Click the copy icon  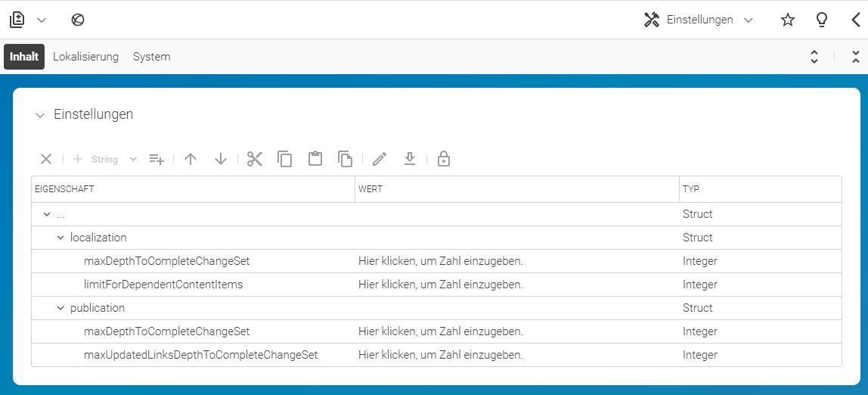click(x=284, y=160)
